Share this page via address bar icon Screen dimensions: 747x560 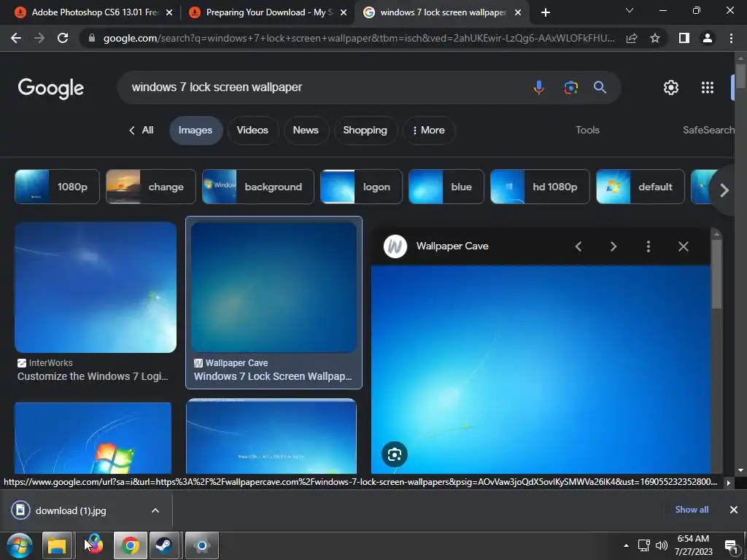pos(632,38)
